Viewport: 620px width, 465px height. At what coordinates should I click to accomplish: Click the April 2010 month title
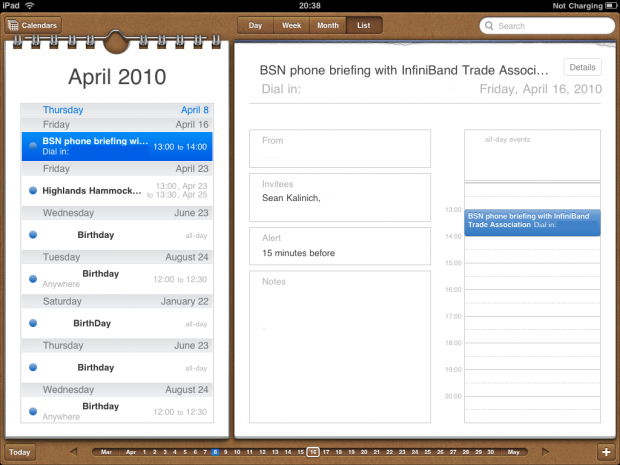117,77
